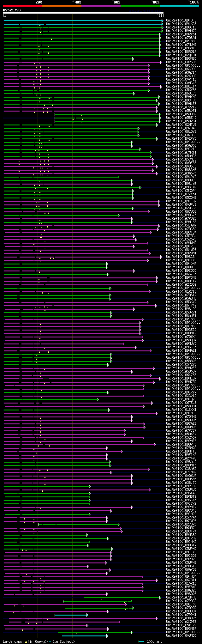
Task: Open UniRef100_A5BV61 label
Action: pyautogui.click(x=181, y=121)
